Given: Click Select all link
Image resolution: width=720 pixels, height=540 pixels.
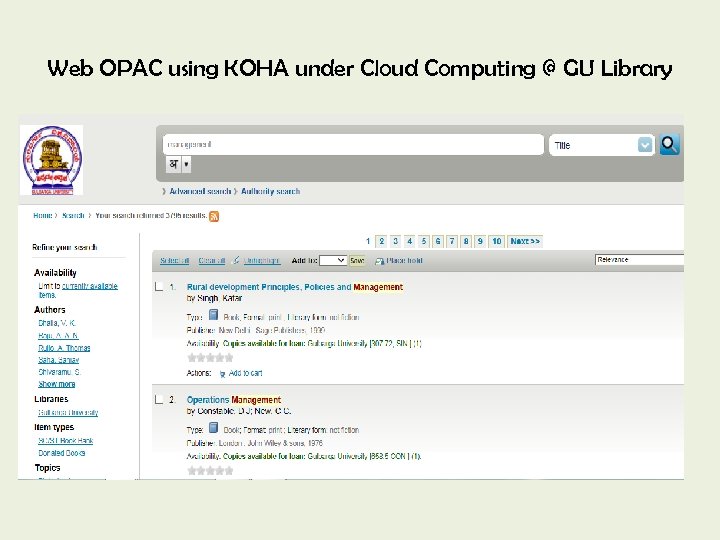Looking at the screenshot, I should [x=174, y=260].
